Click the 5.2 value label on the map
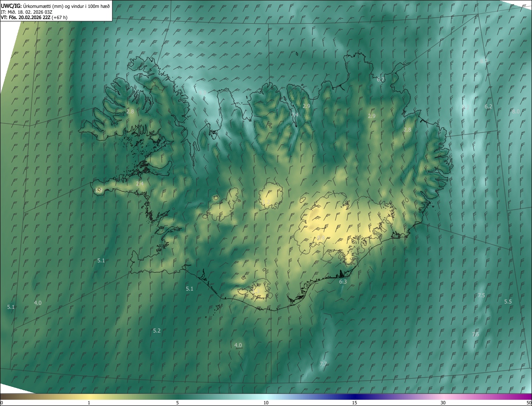Screen dimensions: 532x406 pos(157,330)
